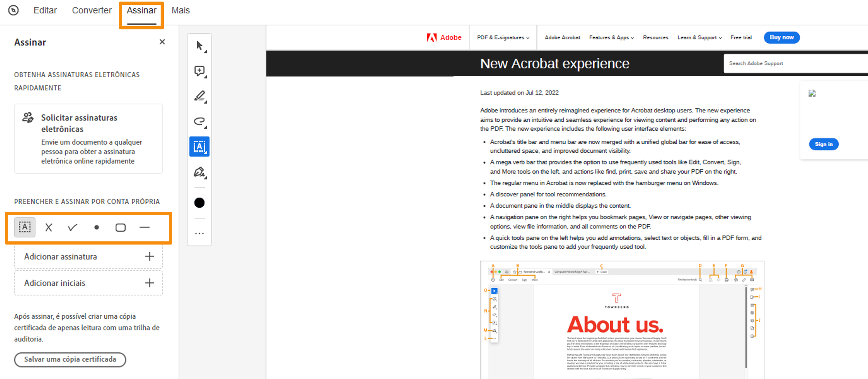868x379 pixels.
Task: Toggle the add text box fill tool
Action: coord(25,228)
